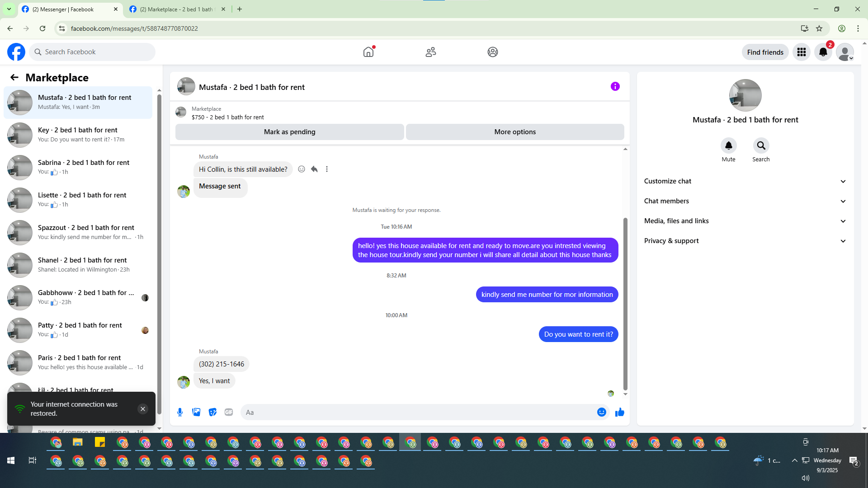
Task: Open the Groups icon in top navigation
Action: pos(493,52)
